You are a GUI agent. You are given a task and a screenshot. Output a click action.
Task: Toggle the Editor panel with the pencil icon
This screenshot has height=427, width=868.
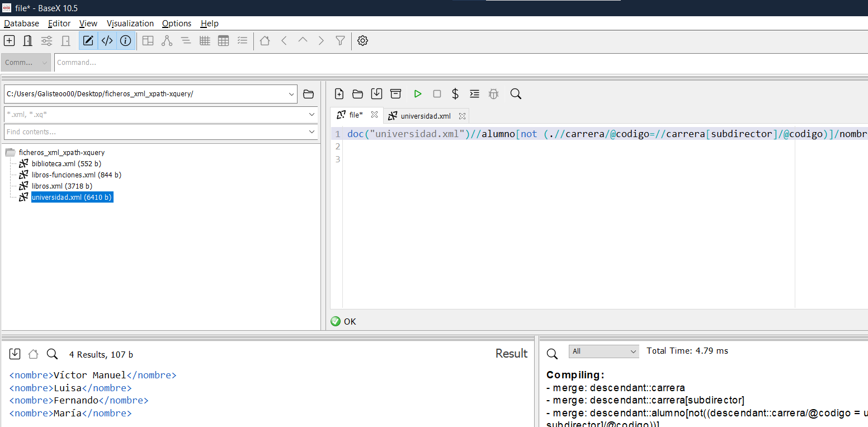(88, 40)
